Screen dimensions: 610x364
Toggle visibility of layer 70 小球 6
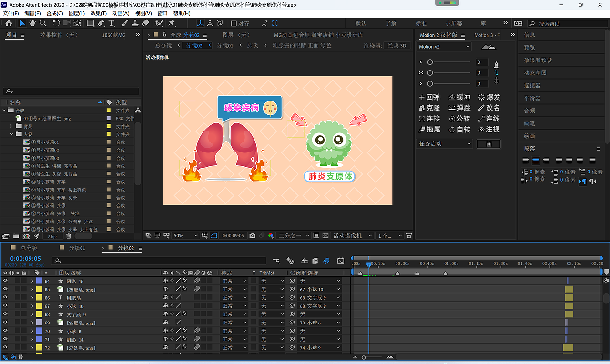pyautogui.click(x=5, y=331)
